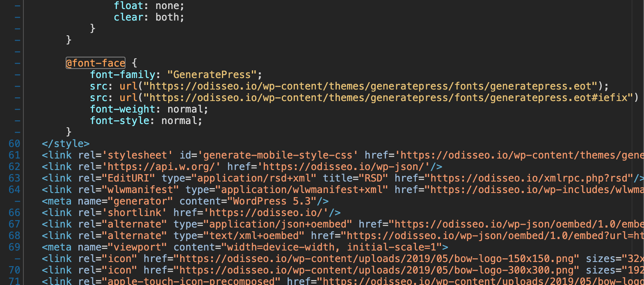Image resolution: width=644 pixels, height=285 pixels.
Task: Click line number 67 in gutter
Action: (14, 224)
